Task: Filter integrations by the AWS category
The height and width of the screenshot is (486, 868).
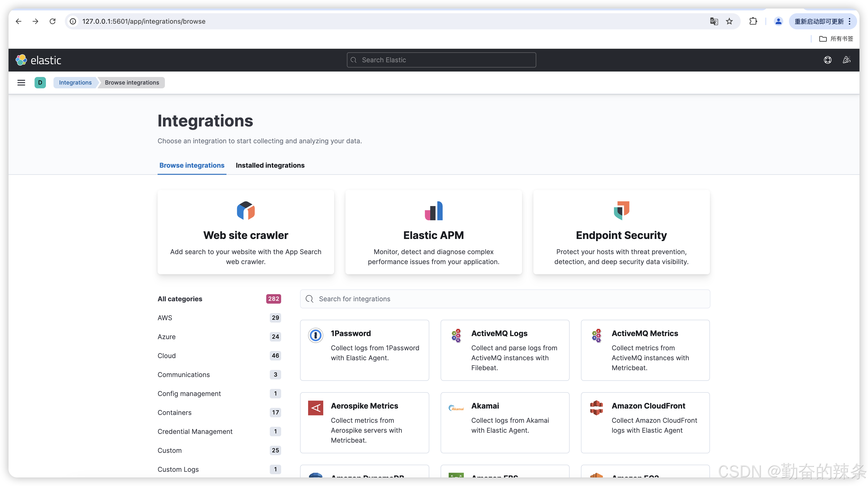Action: tap(165, 317)
